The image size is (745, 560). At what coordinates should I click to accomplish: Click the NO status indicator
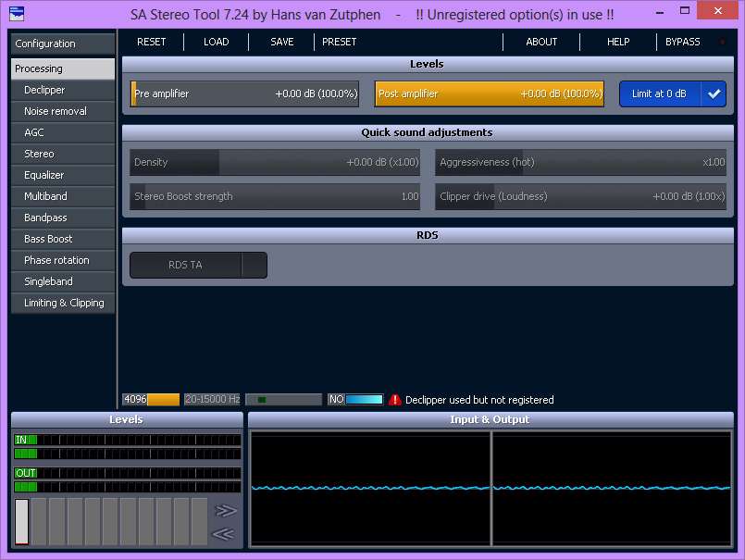[x=355, y=400]
